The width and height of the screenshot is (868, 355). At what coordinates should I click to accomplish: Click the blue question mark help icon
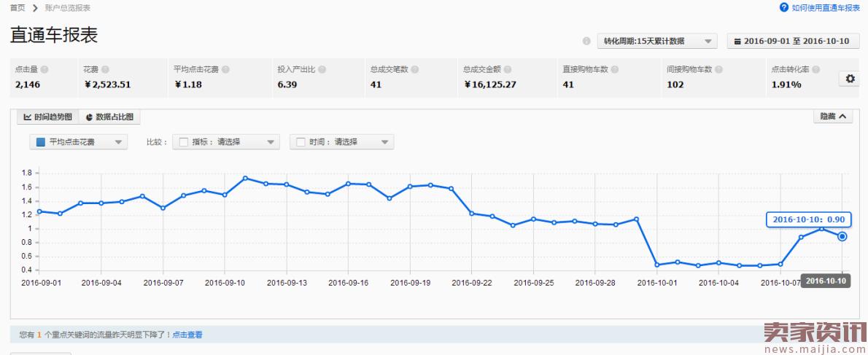[x=784, y=7]
